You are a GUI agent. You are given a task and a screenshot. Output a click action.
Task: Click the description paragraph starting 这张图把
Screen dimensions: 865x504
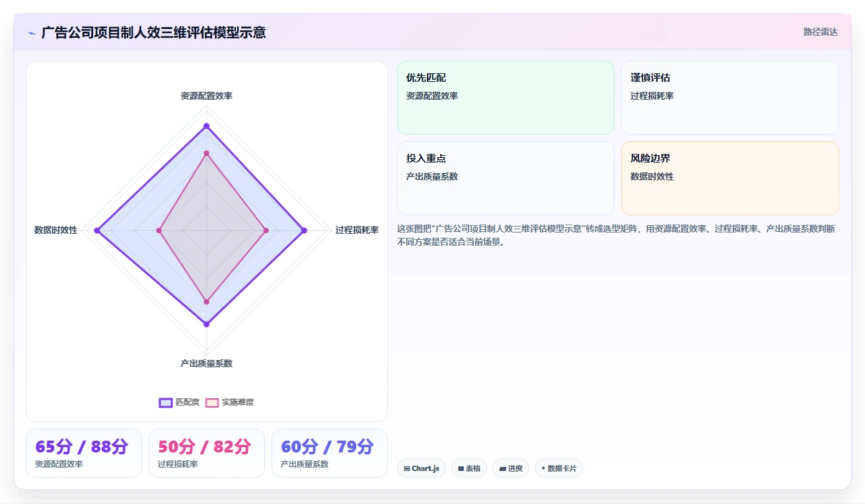click(616, 235)
